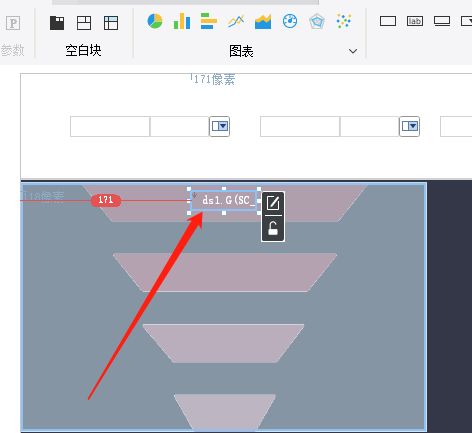Click the second combo box input field
The height and width of the screenshot is (433, 472).
[370, 126]
